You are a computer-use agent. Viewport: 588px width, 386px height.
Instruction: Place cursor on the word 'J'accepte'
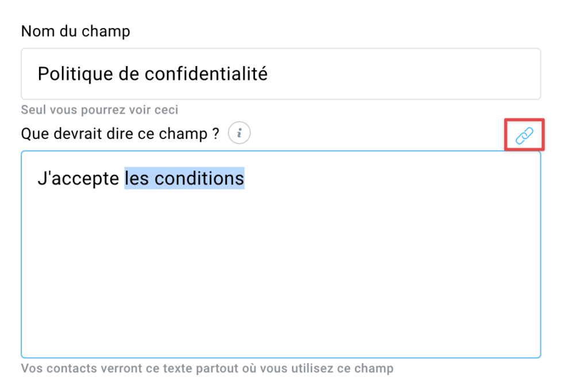coord(78,179)
